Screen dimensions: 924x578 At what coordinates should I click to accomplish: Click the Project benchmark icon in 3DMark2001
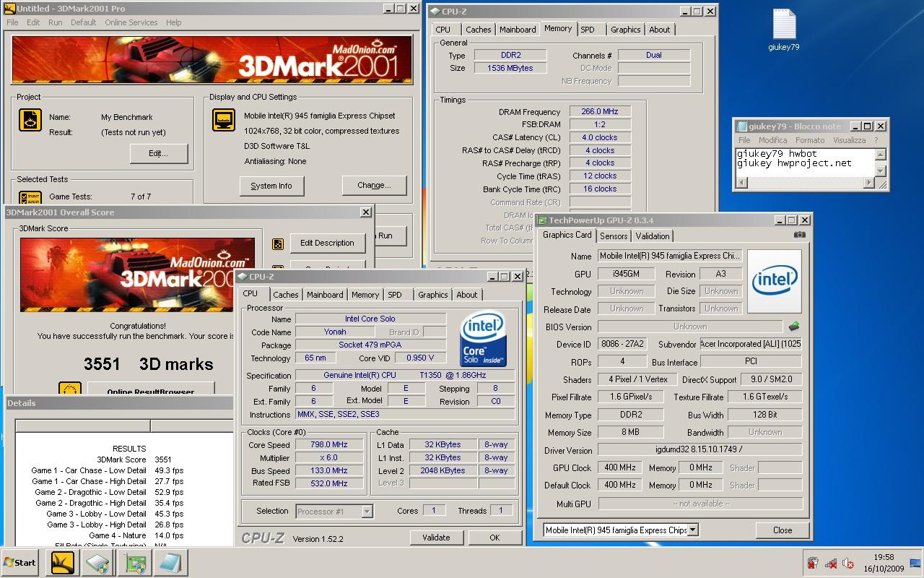[30, 120]
